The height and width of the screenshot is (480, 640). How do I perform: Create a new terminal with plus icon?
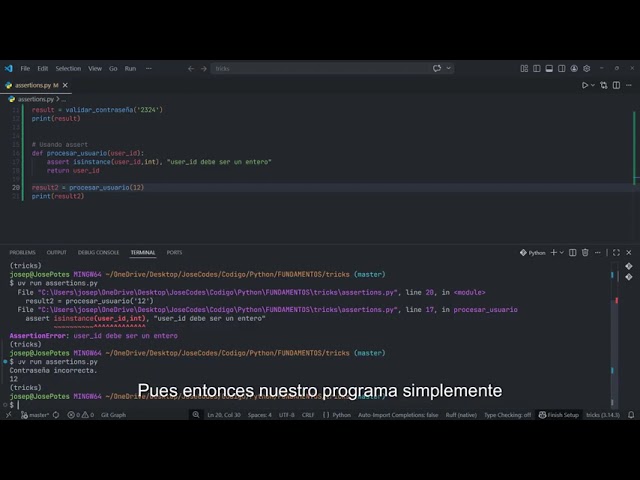(553, 253)
